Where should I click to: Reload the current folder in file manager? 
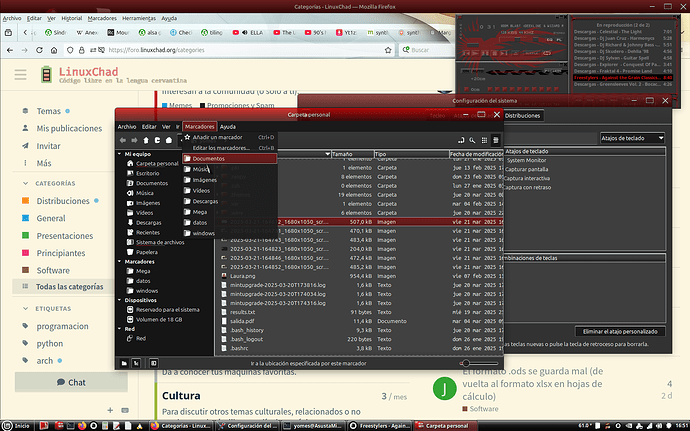click(157, 140)
